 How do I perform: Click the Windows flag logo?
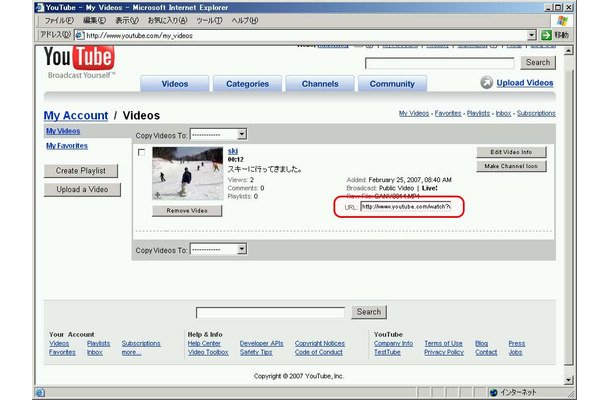pos(562,21)
